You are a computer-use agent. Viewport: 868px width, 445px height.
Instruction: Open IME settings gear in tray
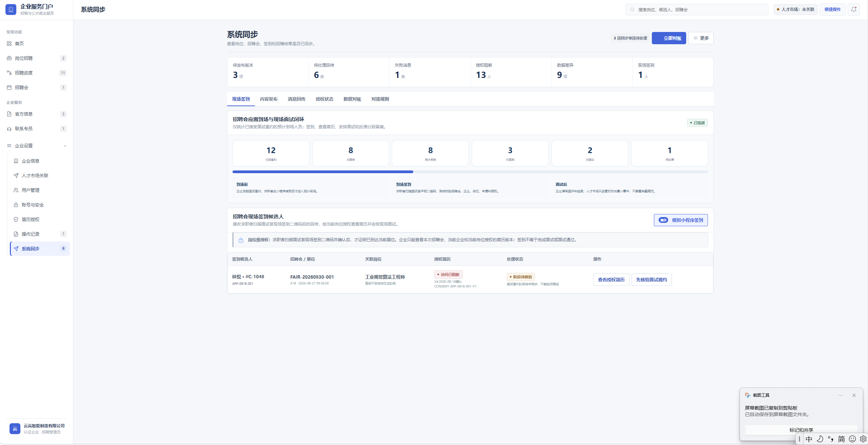click(x=863, y=439)
